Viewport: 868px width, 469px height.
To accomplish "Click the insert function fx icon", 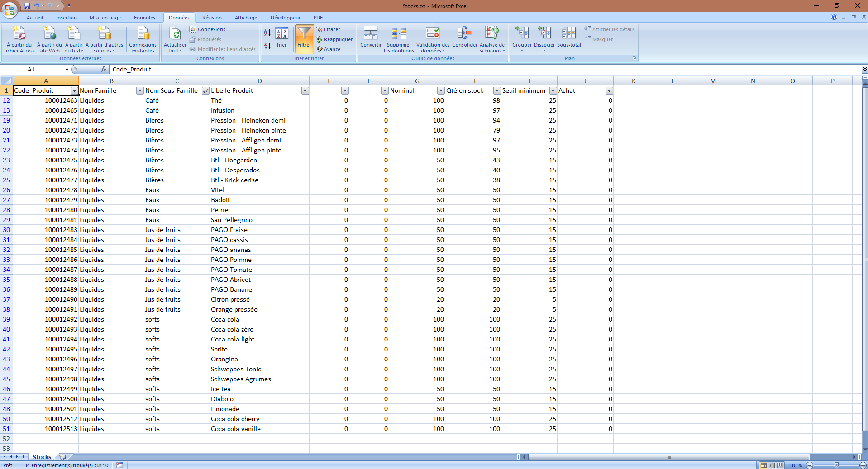I will tap(104, 69).
